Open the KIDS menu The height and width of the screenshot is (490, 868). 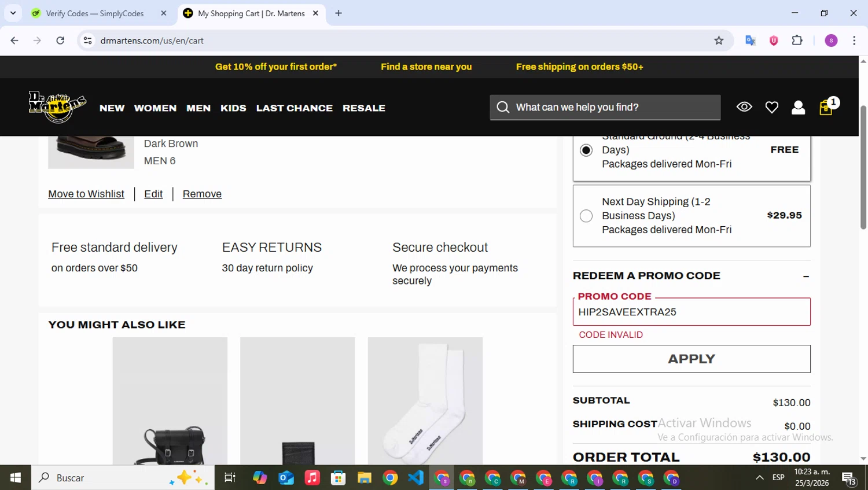coord(233,108)
